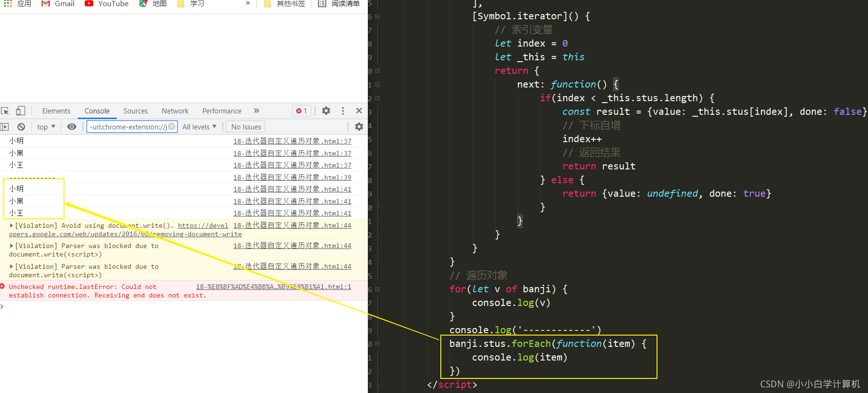Open html:44 link for first Parser violation

click(292, 246)
